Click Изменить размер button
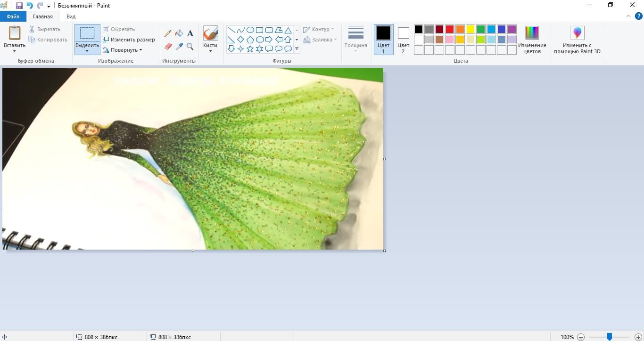This screenshot has height=341, width=644. pyautogui.click(x=129, y=40)
